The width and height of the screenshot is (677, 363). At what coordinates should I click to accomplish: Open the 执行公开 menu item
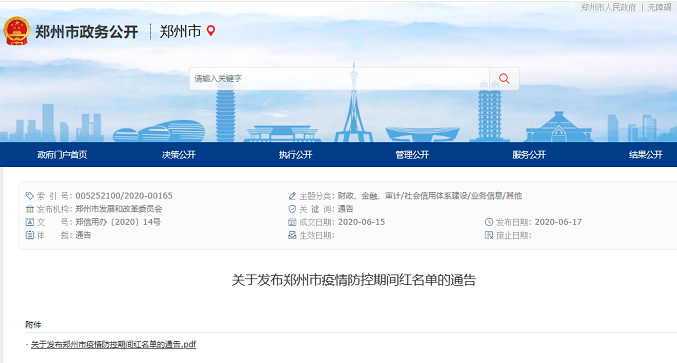(x=295, y=155)
